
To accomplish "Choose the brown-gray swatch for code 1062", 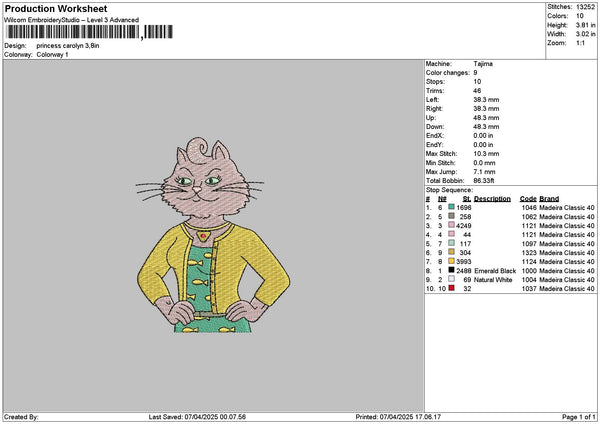I will (451, 215).
